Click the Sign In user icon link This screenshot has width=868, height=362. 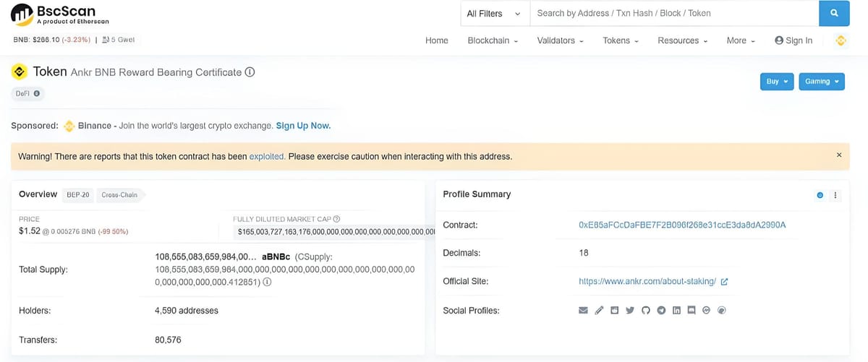tap(793, 40)
